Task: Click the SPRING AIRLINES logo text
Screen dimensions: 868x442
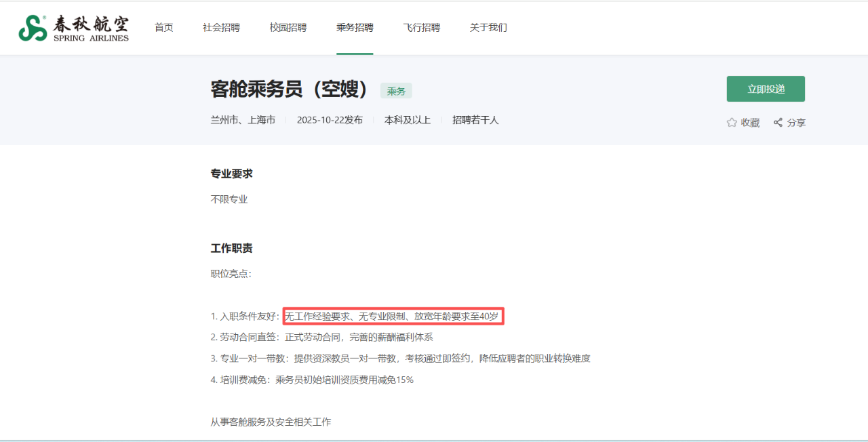Action: tap(90, 39)
